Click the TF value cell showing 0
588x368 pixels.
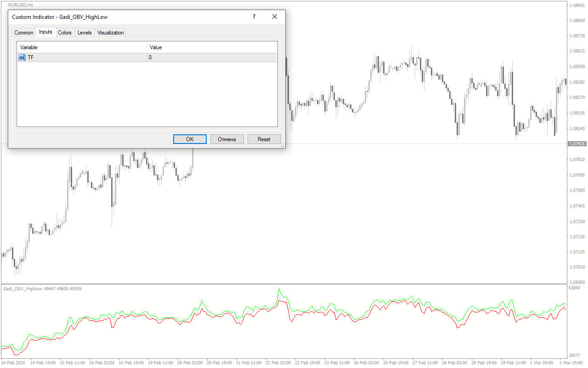point(212,57)
